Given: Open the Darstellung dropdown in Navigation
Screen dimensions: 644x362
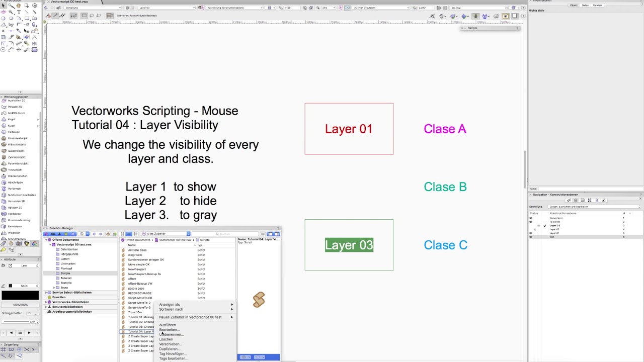Looking at the screenshot, I should tap(594, 207).
